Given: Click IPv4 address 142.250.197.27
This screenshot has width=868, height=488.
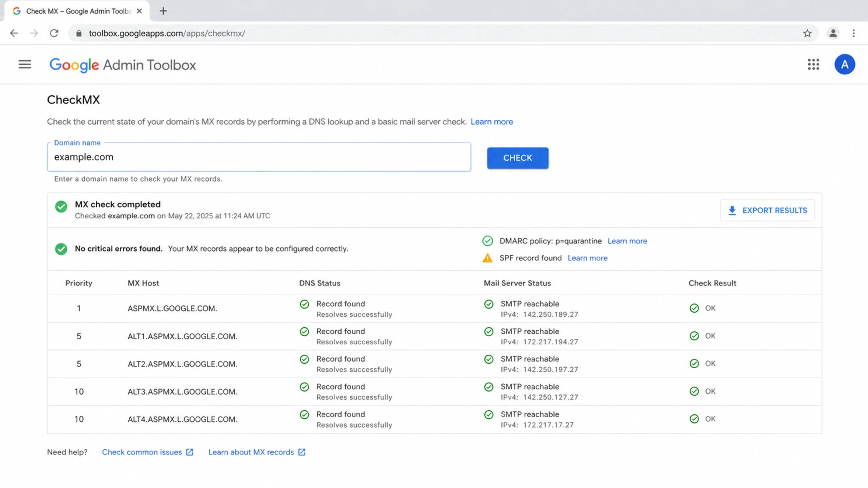Looking at the screenshot, I should [x=551, y=370].
